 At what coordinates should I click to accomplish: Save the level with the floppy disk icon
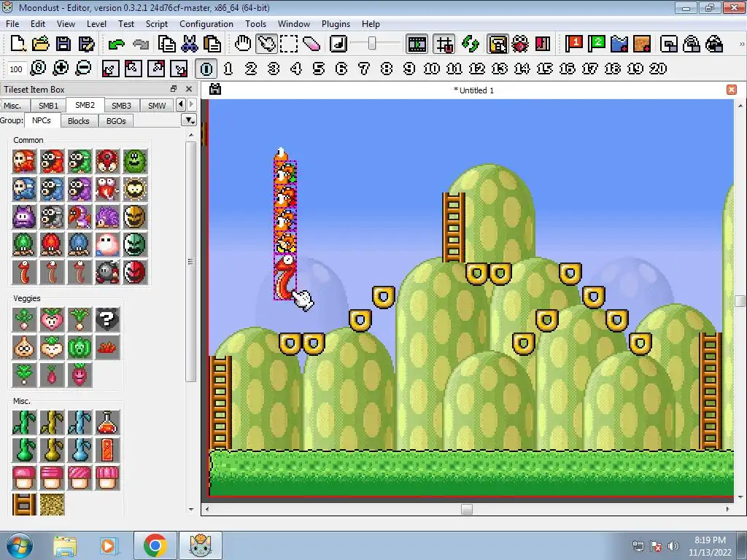(63, 44)
